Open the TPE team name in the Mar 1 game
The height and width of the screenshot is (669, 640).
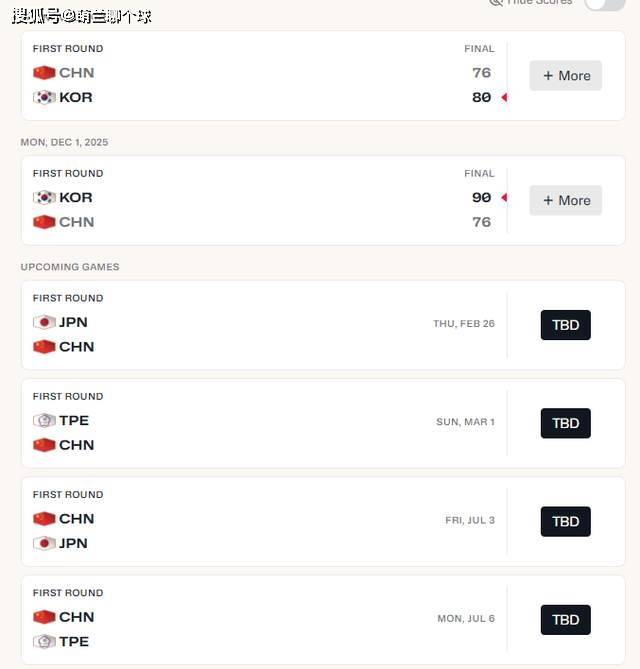pyautogui.click(x=74, y=421)
